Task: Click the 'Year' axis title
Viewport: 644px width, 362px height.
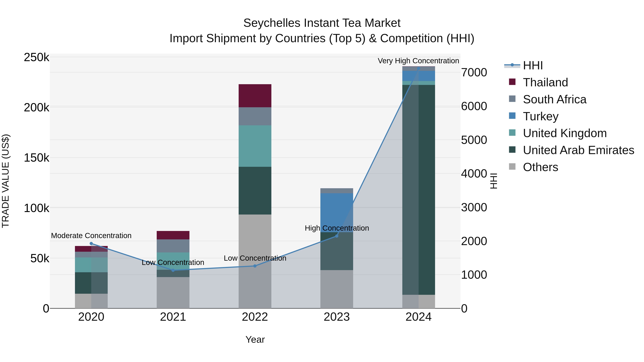Action: coord(255,340)
